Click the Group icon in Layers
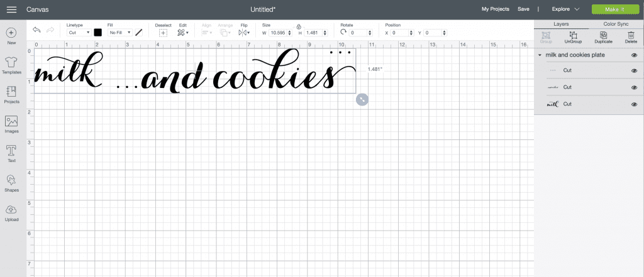This screenshot has width=644, height=277. [x=546, y=35]
